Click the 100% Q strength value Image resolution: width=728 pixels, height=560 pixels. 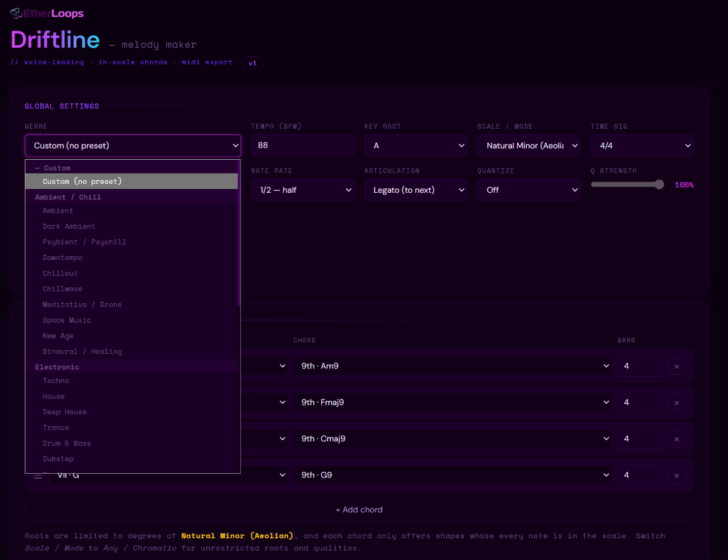[x=684, y=185]
